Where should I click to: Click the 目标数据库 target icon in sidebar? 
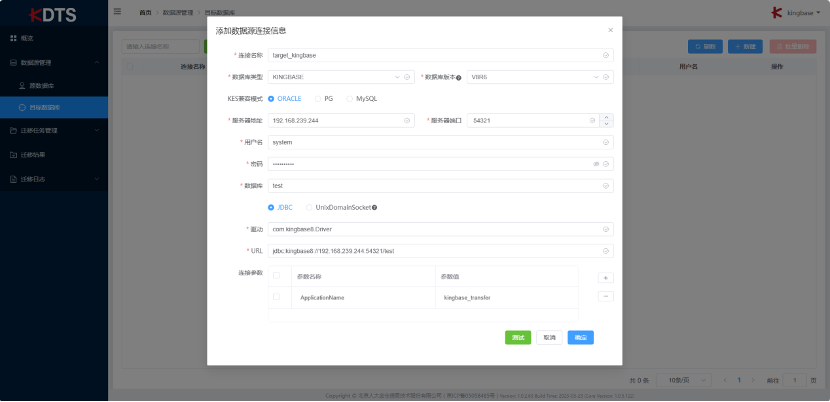pyautogui.click(x=22, y=108)
